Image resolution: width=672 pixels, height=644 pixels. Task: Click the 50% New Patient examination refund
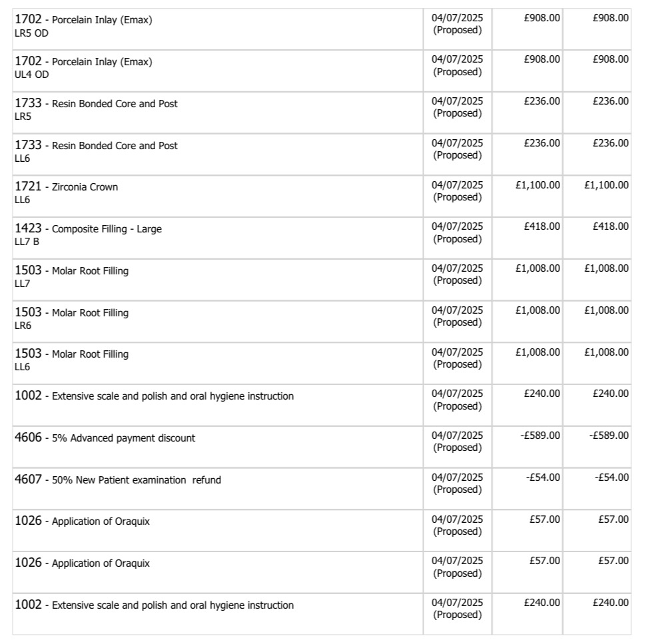[x=137, y=480]
